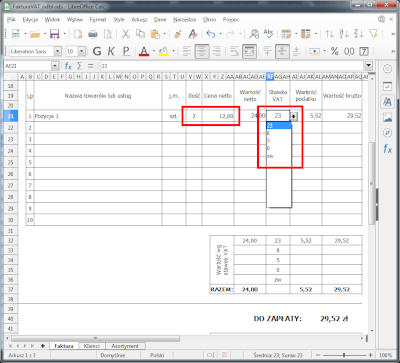Viewport: 400px width, 363px height.
Task: Open the font size dropdown arrow
Action: pos(82,51)
